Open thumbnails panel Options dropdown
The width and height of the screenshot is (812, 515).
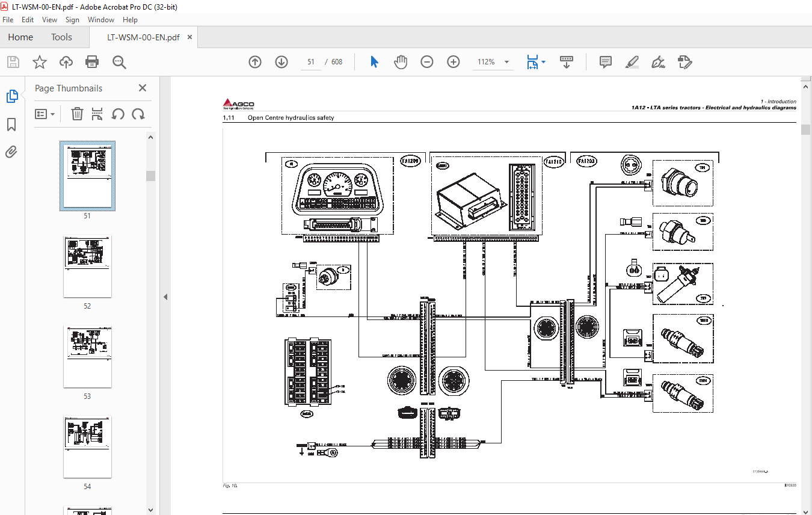[x=45, y=114]
